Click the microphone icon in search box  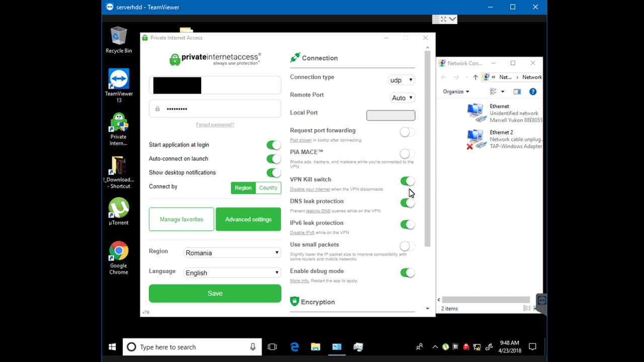click(253, 347)
